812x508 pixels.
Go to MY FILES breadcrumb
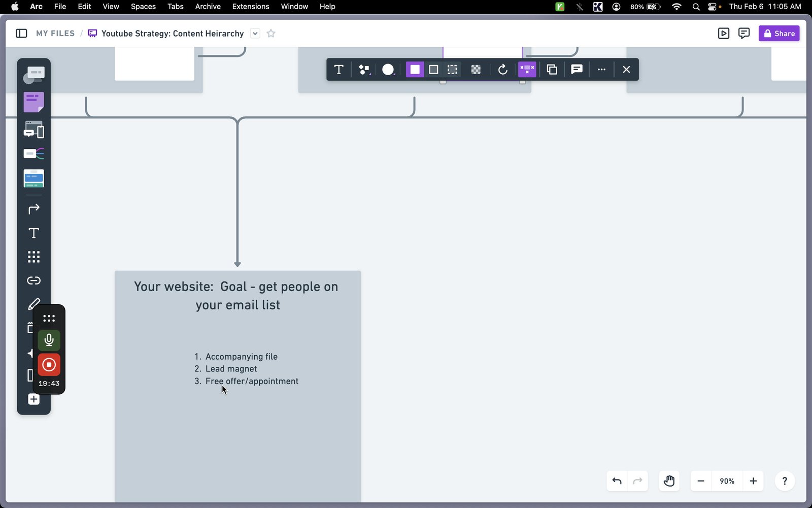pos(55,34)
